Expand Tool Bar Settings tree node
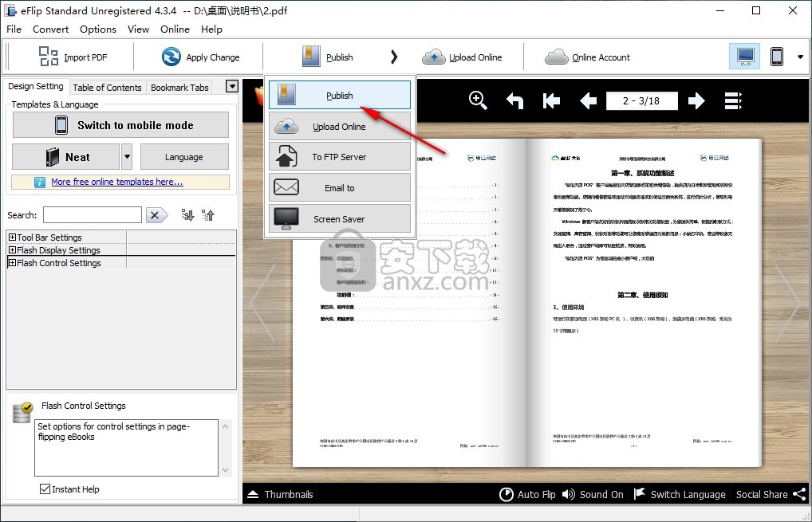This screenshot has width=812, height=522. pos(13,237)
